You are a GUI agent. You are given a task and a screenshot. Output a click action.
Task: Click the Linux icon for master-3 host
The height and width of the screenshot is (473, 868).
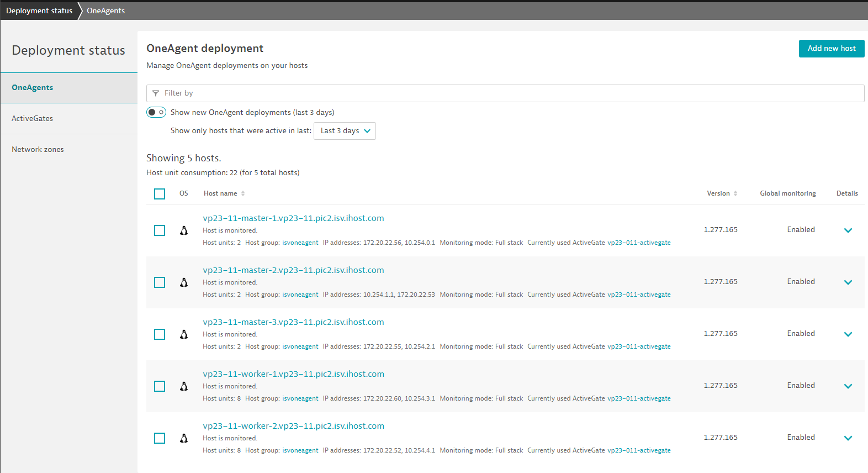point(184,334)
